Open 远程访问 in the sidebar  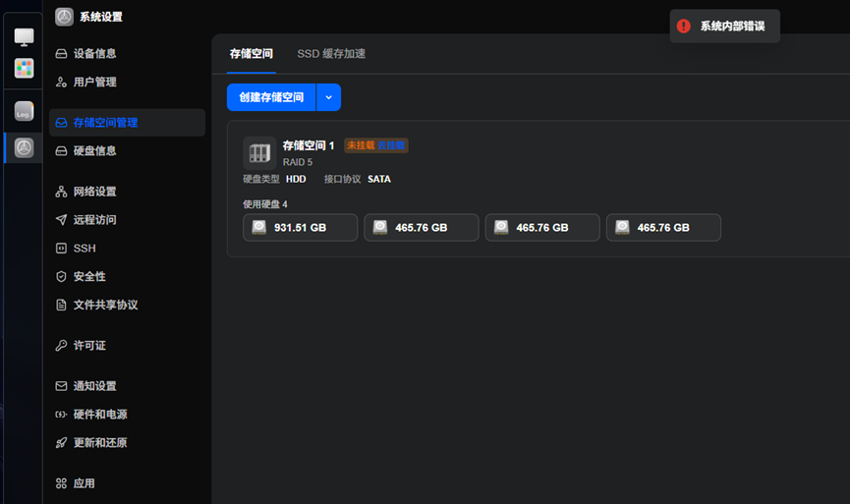(127, 219)
